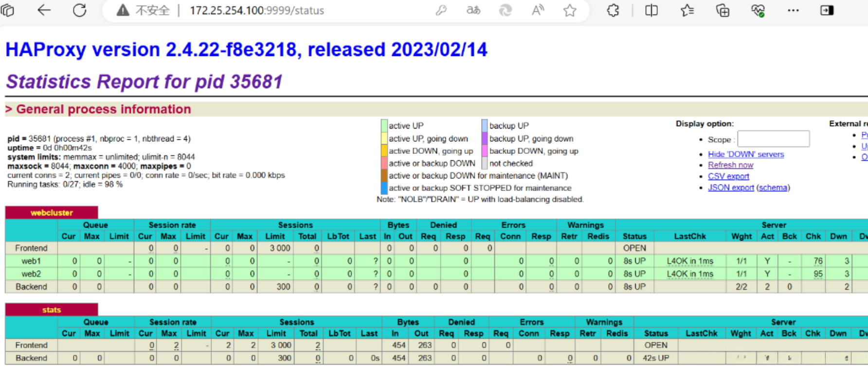Screen dimensions: 868x370
Task: Click the schema link
Action: (773, 187)
